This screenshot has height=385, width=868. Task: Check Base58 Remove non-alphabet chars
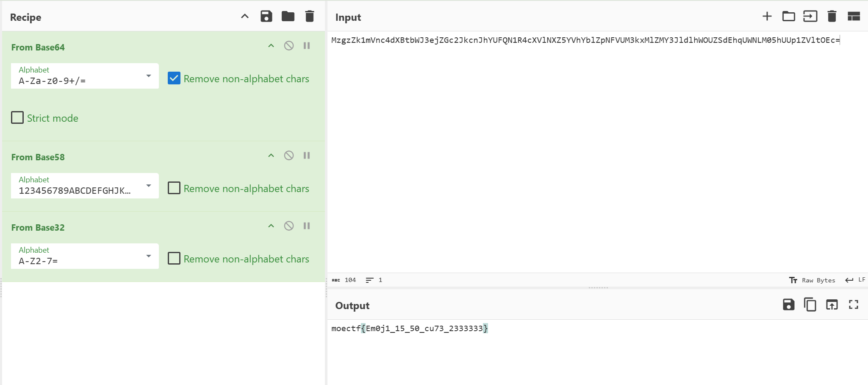(174, 188)
